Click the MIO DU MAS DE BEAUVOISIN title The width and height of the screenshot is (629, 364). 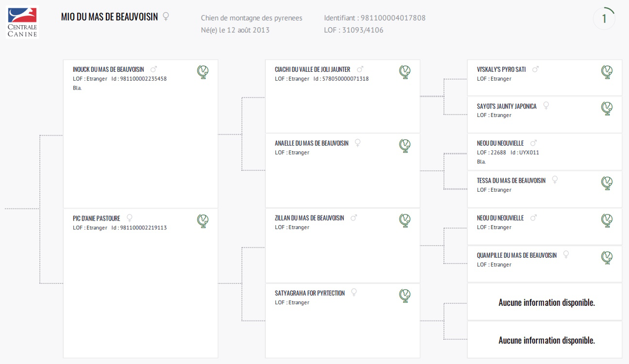click(110, 17)
